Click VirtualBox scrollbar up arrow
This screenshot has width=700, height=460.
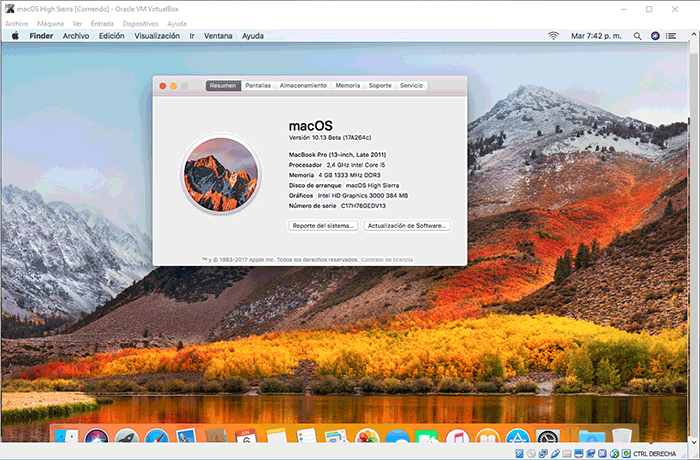click(694, 34)
